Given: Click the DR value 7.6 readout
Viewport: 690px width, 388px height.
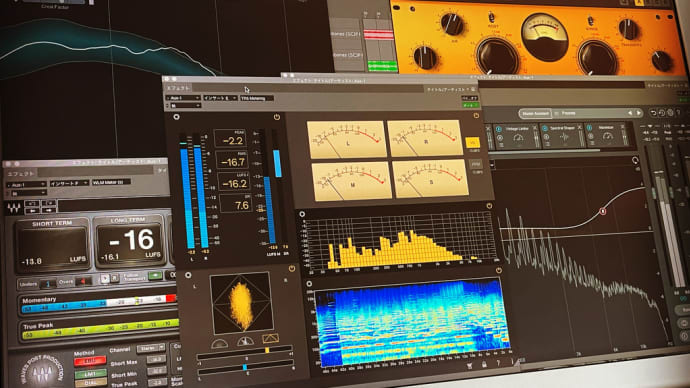Looking at the screenshot, I should pos(236,204).
